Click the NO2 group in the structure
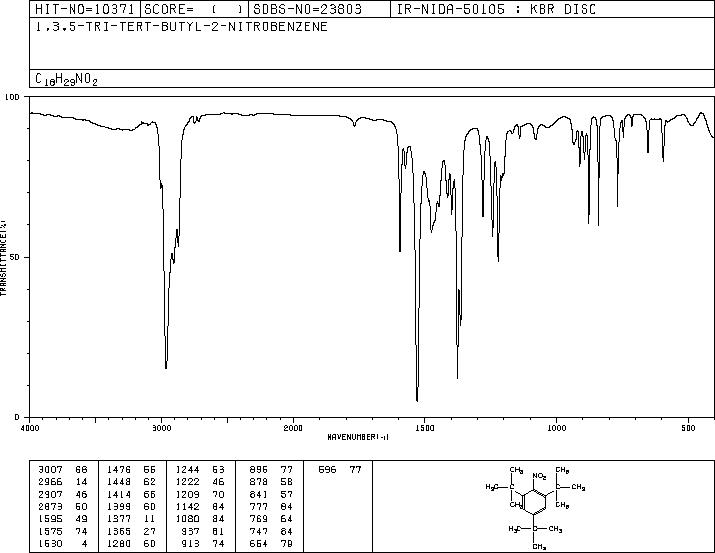 coord(539,476)
